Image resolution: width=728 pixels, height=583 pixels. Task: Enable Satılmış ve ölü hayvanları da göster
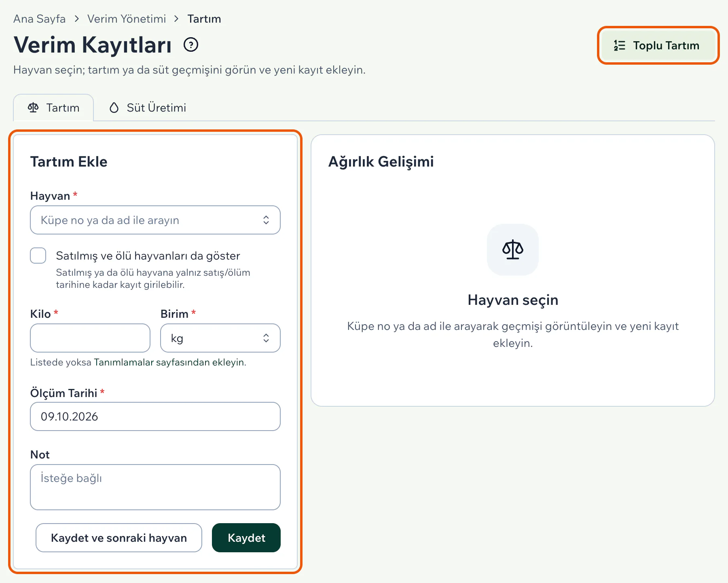pyautogui.click(x=38, y=256)
